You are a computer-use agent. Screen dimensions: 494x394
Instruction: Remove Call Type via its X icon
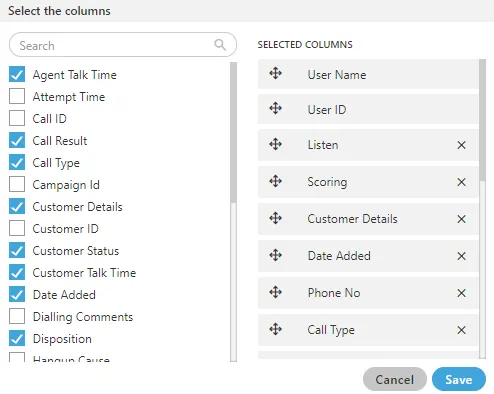pos(461,330)
